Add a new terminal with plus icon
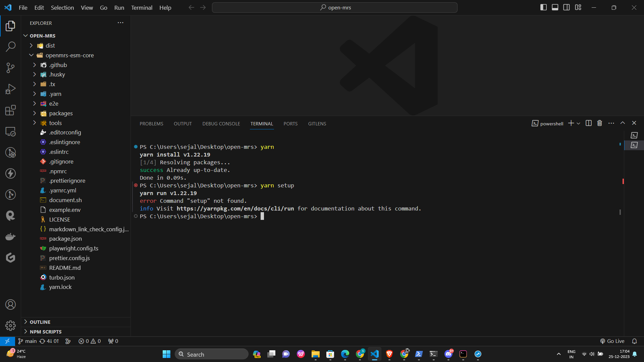 click(571, 123)
